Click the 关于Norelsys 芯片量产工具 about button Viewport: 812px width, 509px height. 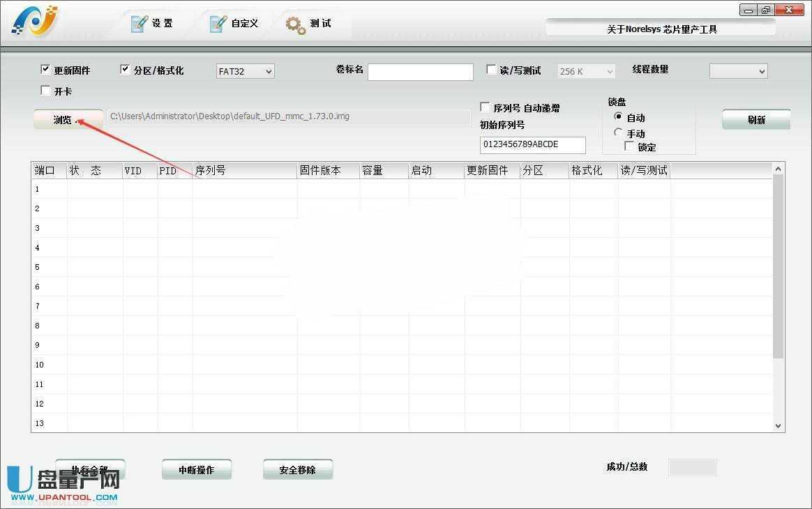tap(661, 29)
